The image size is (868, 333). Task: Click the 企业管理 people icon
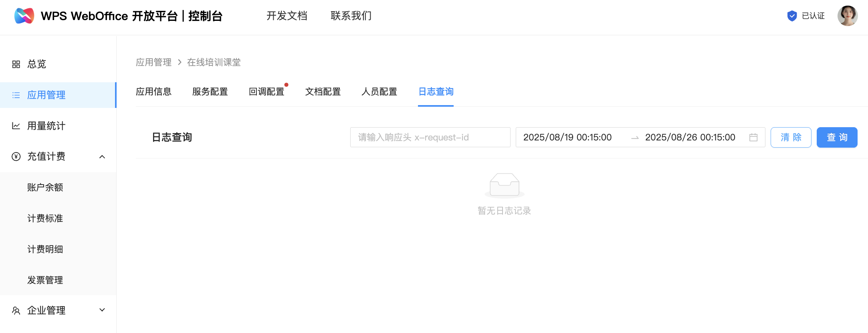tap(16, 311)
